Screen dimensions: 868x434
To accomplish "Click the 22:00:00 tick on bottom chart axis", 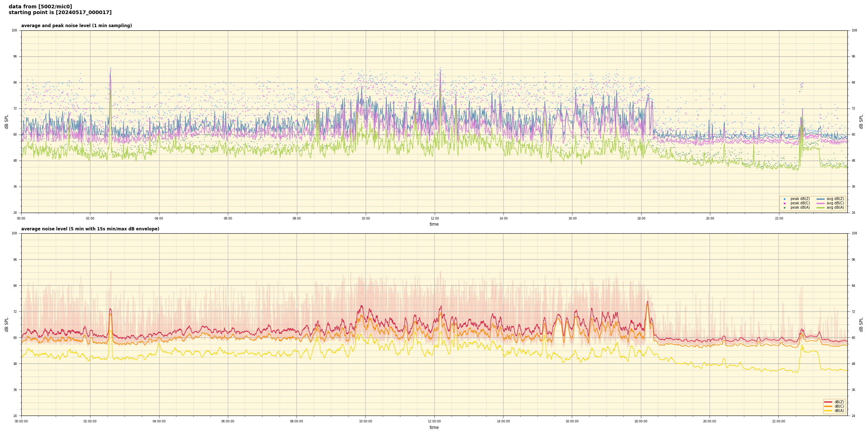I will tap(779, 421).
